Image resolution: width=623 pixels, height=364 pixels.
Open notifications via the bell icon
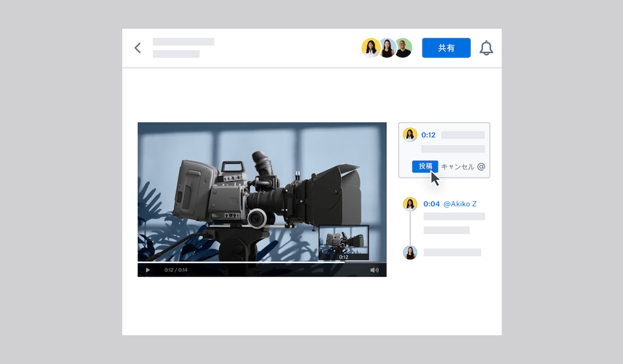tap(486, 48)
